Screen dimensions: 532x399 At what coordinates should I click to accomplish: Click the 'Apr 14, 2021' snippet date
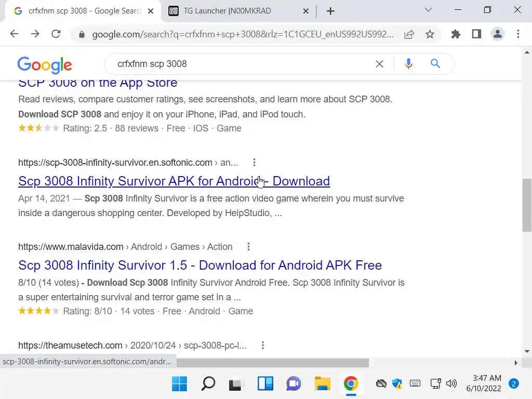[x=44, y=198]
